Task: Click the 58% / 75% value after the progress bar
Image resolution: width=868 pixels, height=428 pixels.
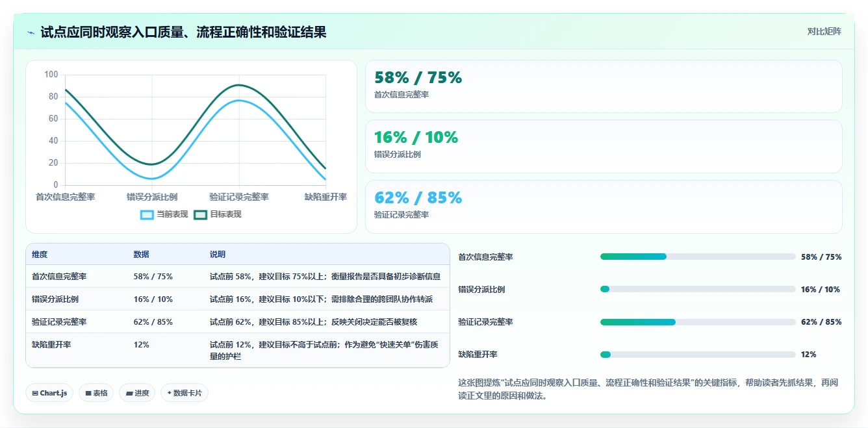Action: tap(821, 257)
